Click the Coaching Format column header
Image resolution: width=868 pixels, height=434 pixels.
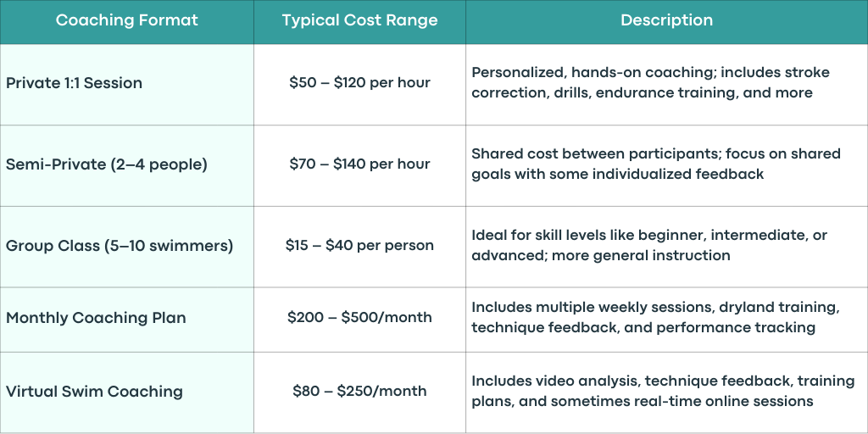(127, 21)
